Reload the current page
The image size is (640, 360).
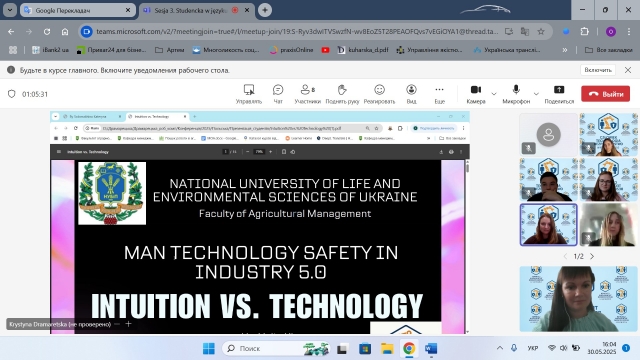(x=47, y=31)
